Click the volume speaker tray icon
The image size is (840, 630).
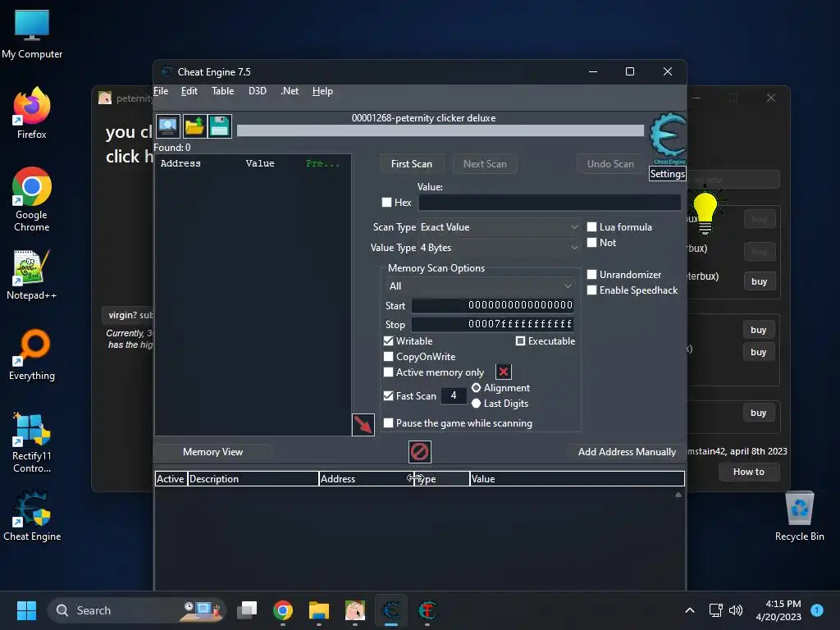pyautogui.click(x=736, y=610)
